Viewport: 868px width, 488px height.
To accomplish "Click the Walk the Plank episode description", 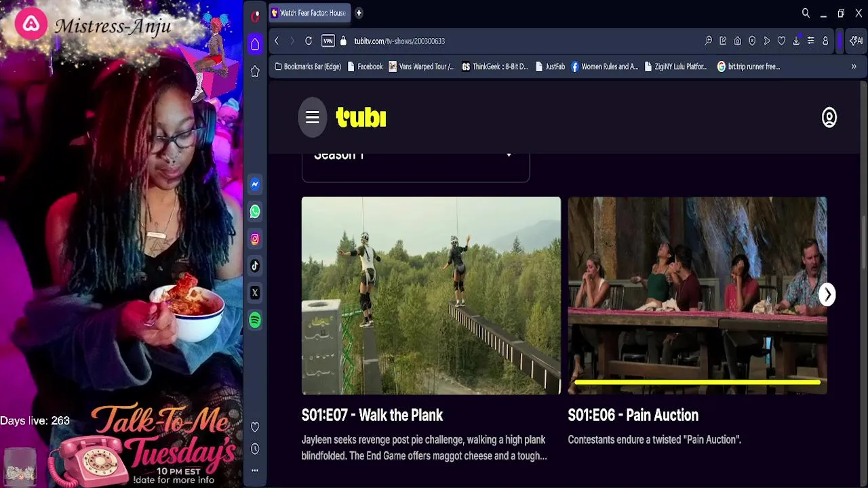I will [425, 448].
